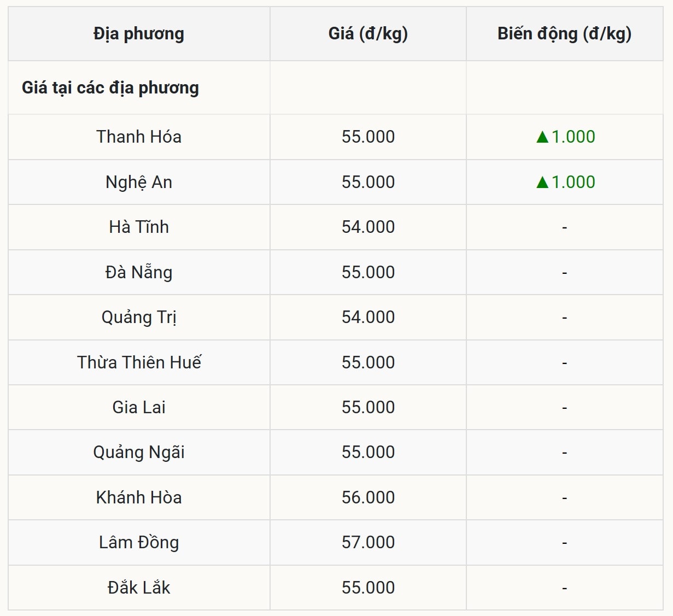Click the Gia Lai location cell

139,407
